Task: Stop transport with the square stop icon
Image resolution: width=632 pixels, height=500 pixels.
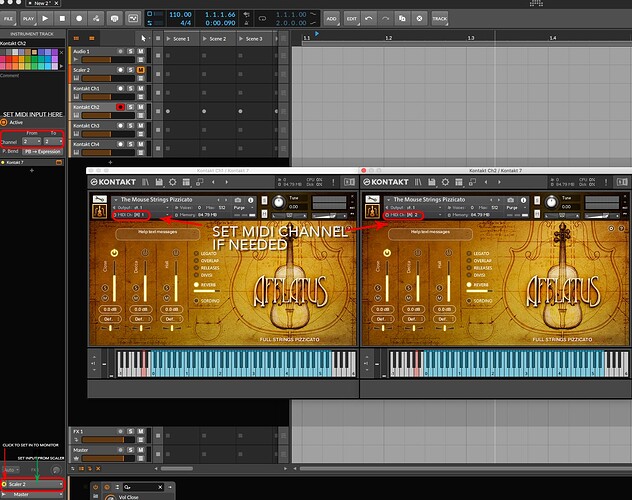Action: click(62, 19)
